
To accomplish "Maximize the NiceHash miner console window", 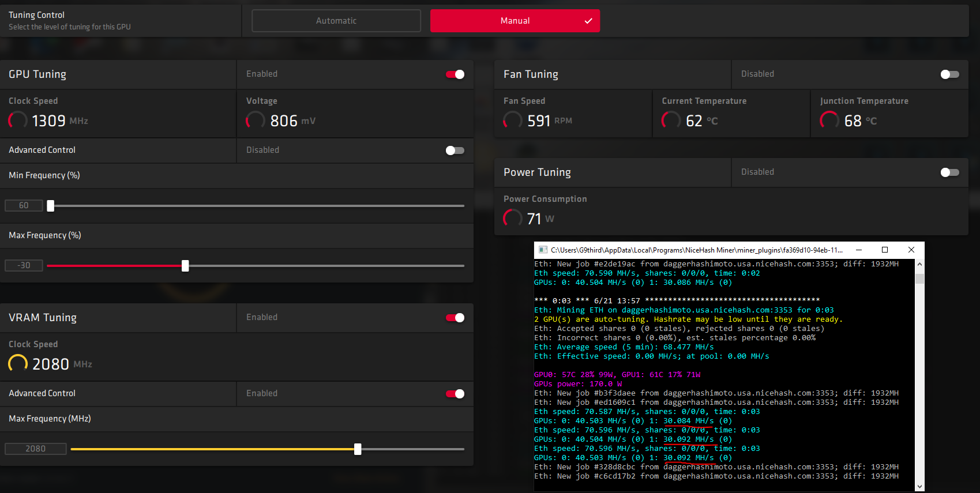I will [885, 250].
